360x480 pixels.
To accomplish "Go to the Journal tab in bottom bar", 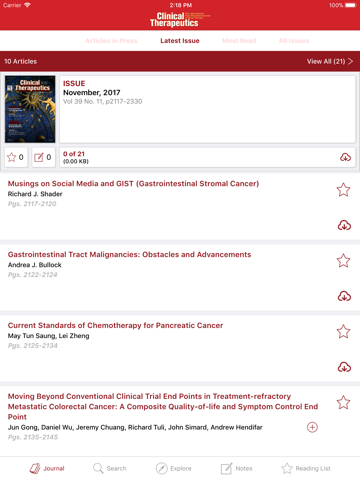I will pyautogui.click(x=47, y=468).
